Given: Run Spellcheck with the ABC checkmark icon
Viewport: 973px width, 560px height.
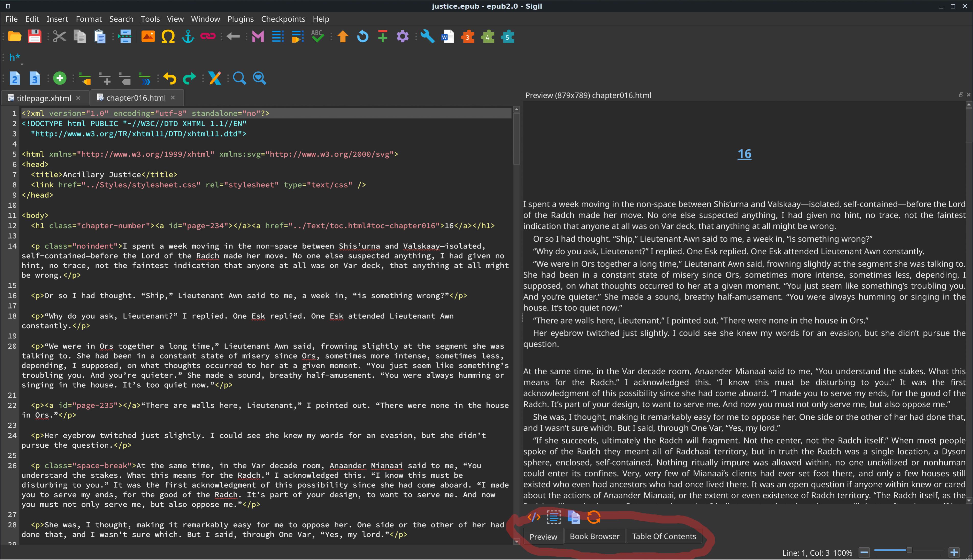Looking at the screenshot, I should (x=317, y=37).
